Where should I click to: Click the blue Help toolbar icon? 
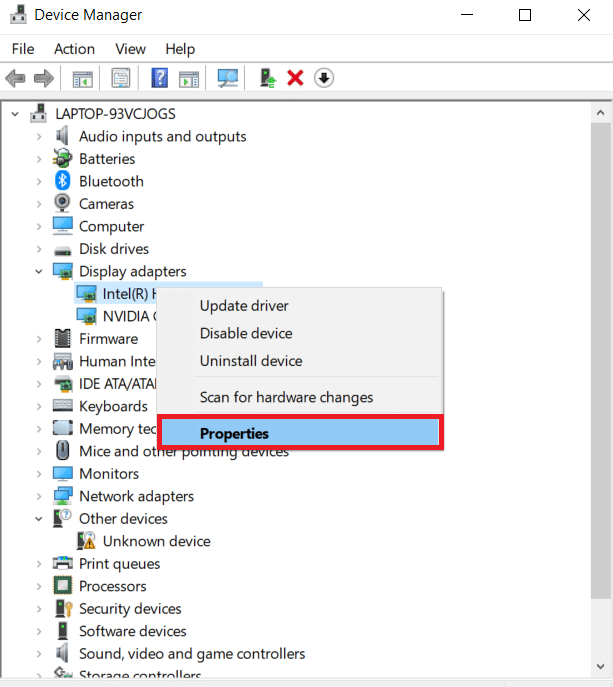point(159,78)
